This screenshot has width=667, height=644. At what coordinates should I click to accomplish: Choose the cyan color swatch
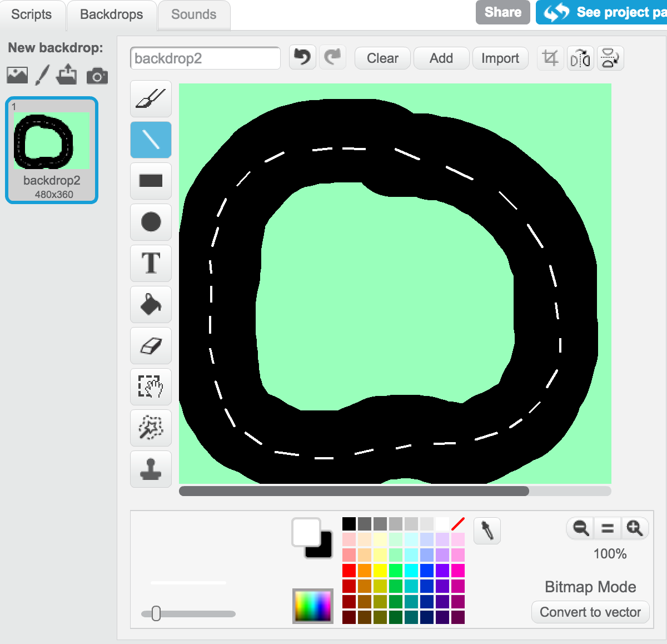click(411, 571)
